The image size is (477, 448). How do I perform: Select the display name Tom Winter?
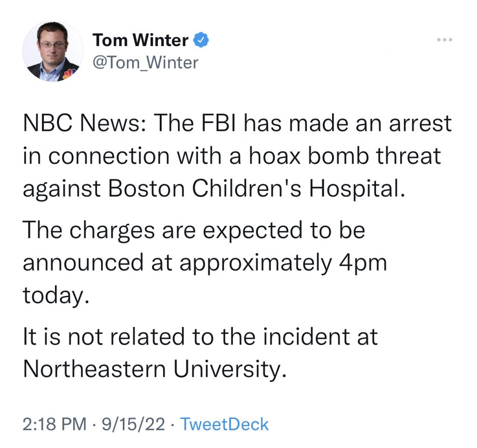point(140,40)
